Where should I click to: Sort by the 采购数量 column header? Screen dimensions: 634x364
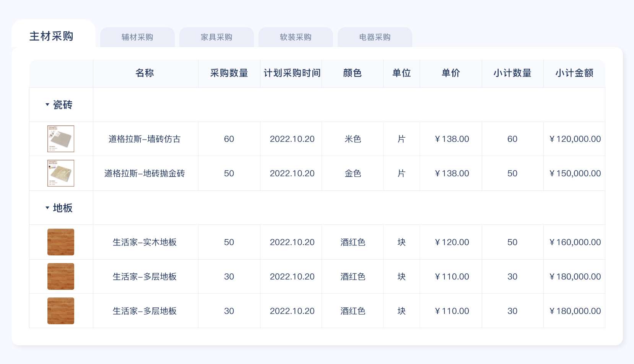[x=229, y=73]
